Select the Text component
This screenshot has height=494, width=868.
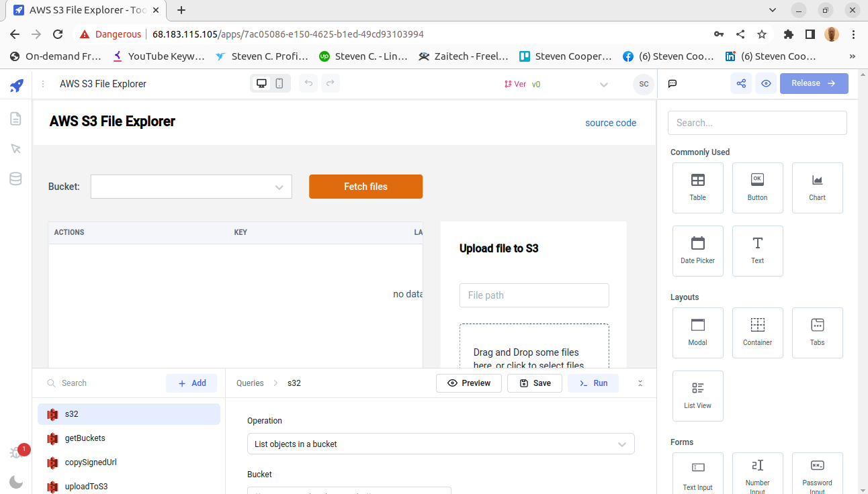tap(758, 251)
